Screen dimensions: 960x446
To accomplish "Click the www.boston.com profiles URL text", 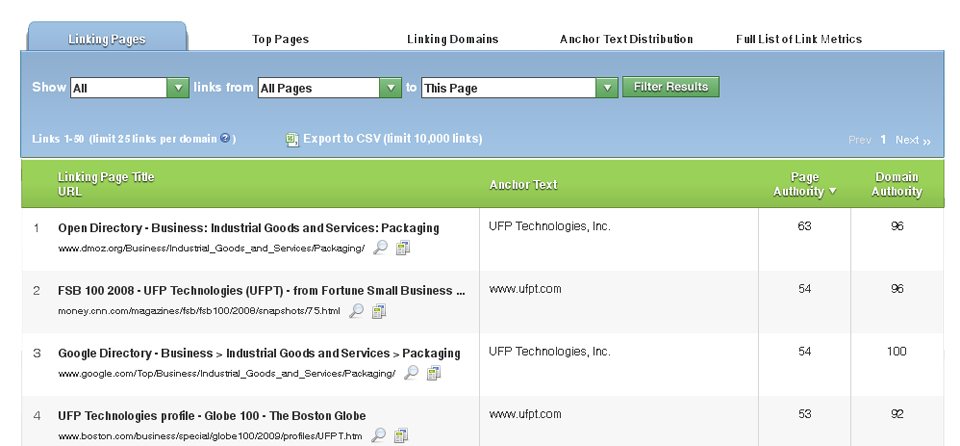I will coord(210,437).
